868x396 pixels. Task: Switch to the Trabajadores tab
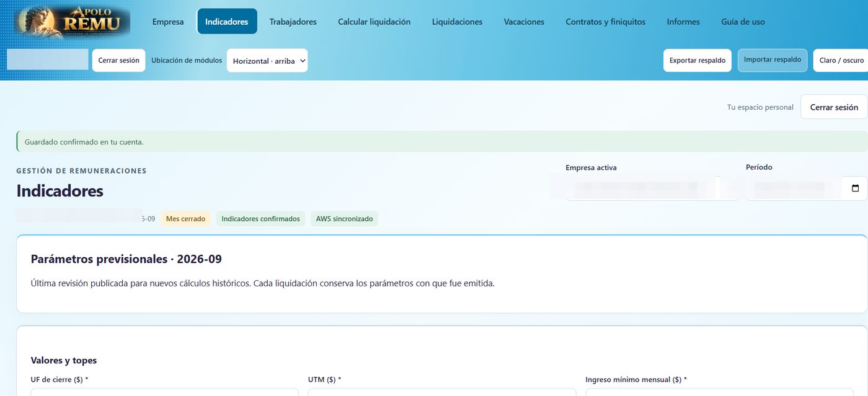coord(293,22)
